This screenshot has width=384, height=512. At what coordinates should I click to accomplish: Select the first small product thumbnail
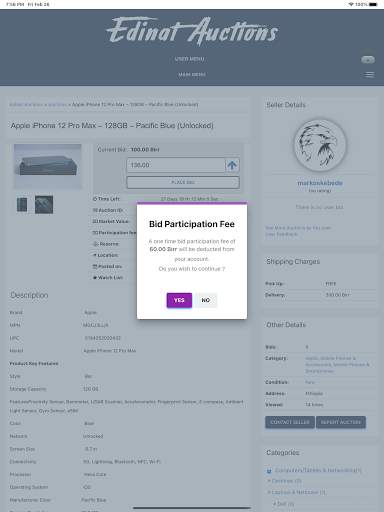point(22,205)
